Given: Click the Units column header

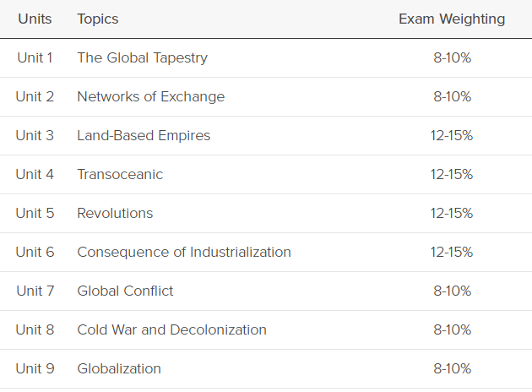Looking at the screenshot, I should coord(35,19).
